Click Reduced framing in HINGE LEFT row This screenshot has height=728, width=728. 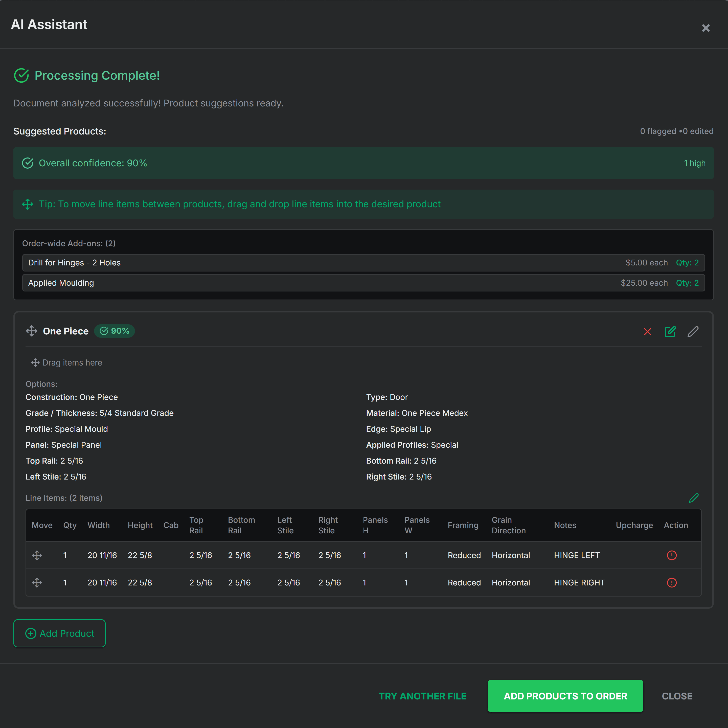click(464, 555)
